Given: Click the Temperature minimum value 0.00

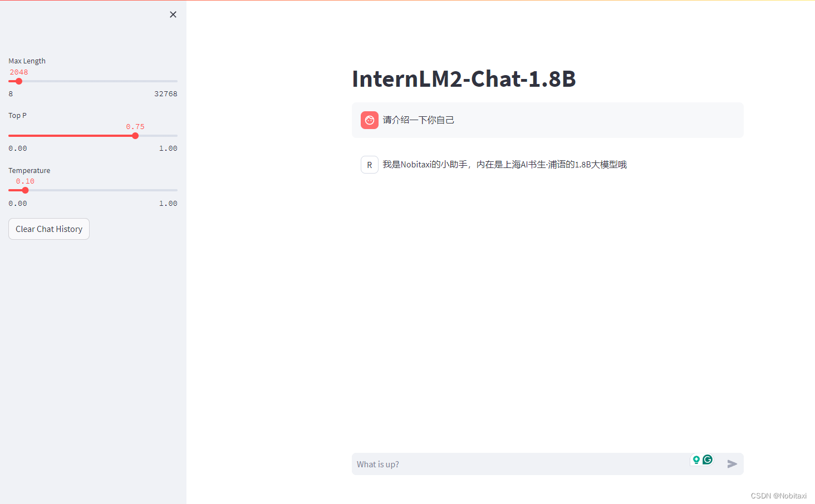Looking at the screenshot, I should (18, 203).
